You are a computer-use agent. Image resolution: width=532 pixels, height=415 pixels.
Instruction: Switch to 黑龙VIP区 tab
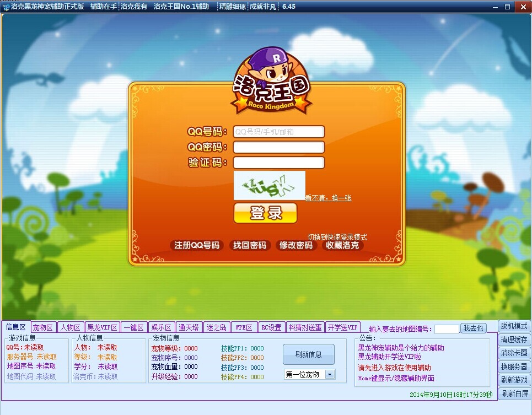[102, 327]
